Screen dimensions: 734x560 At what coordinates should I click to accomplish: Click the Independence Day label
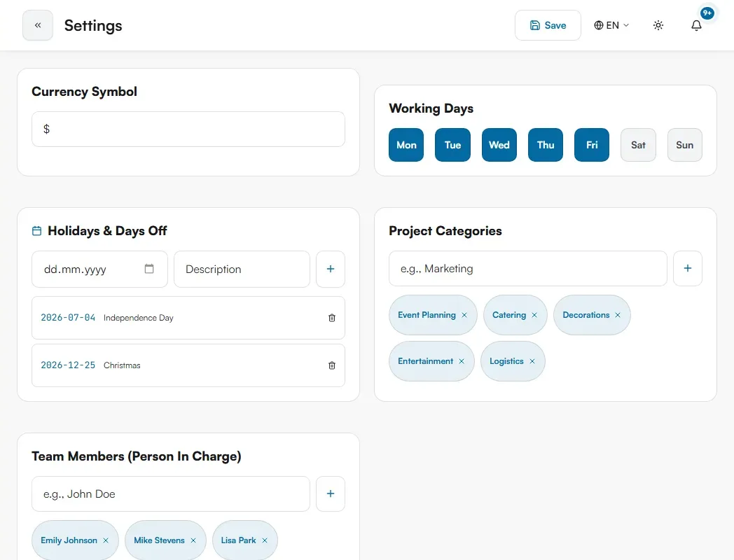coord(139,318)
